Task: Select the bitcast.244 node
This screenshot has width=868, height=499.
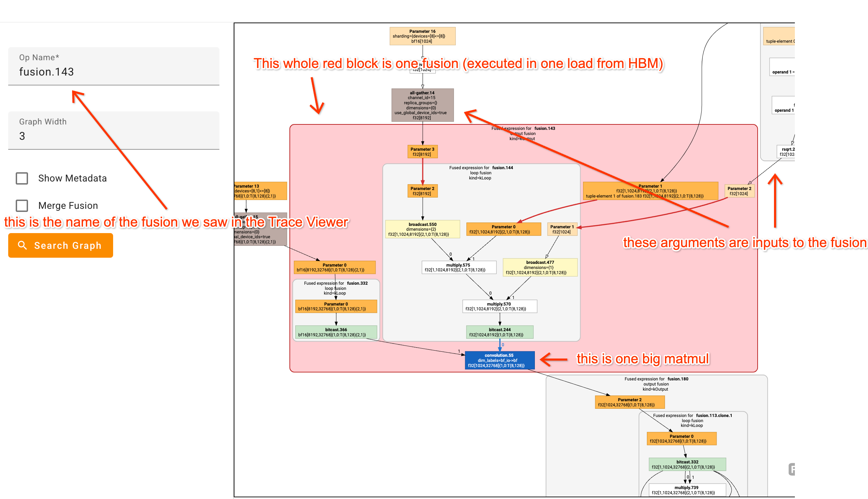Action: click(499, 332)
